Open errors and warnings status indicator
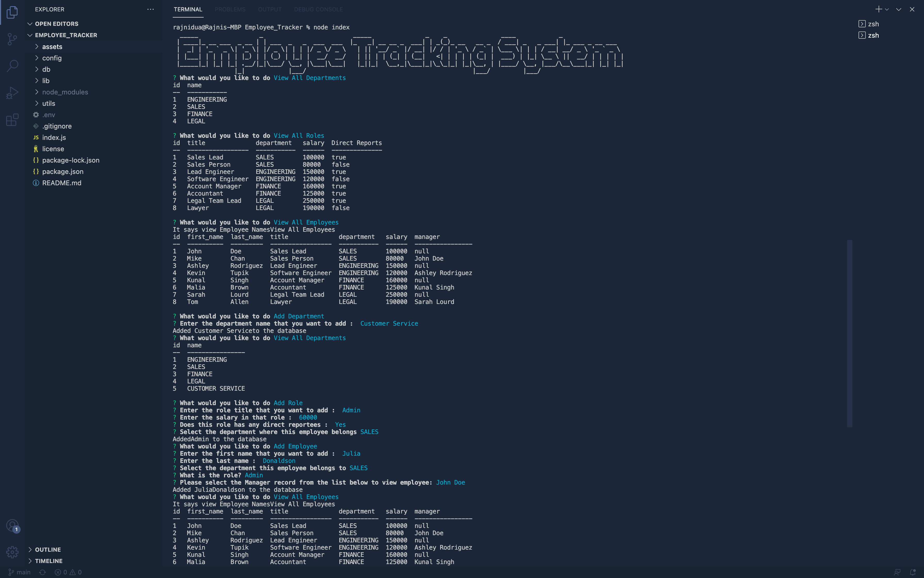The image size is (924, 578). pos(68,572)
